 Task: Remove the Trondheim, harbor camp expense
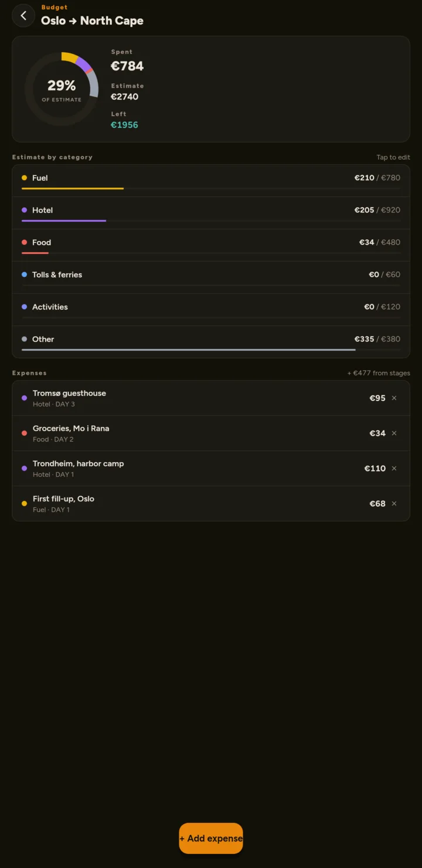pos(394,469)
